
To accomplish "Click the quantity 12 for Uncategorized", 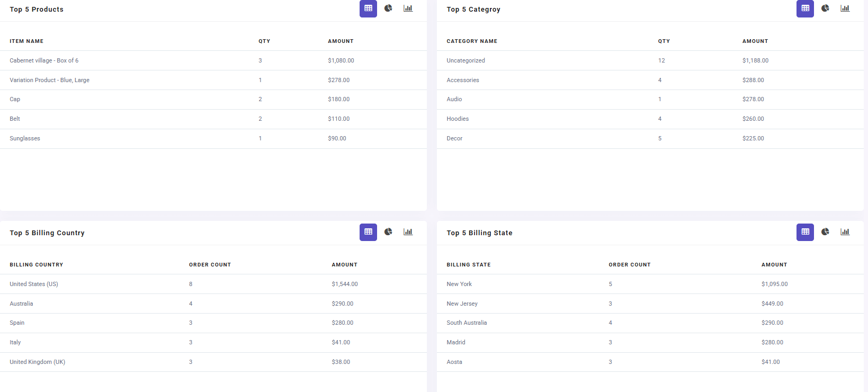I will point(661,60).
